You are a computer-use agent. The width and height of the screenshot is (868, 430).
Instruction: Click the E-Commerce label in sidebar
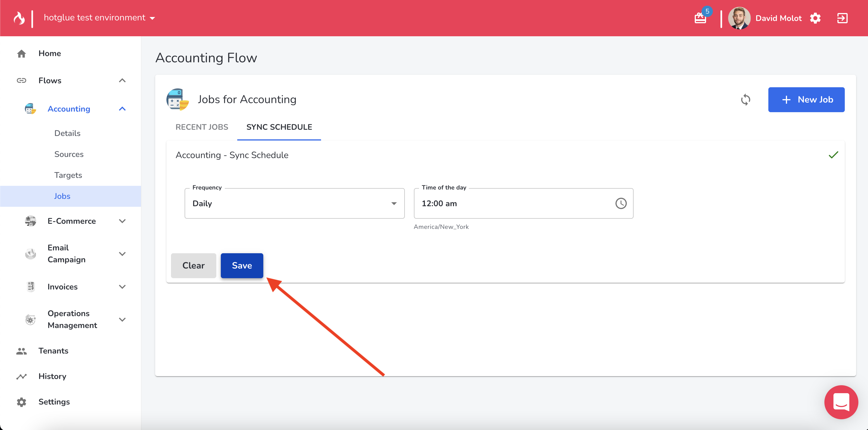pos(71,221)
